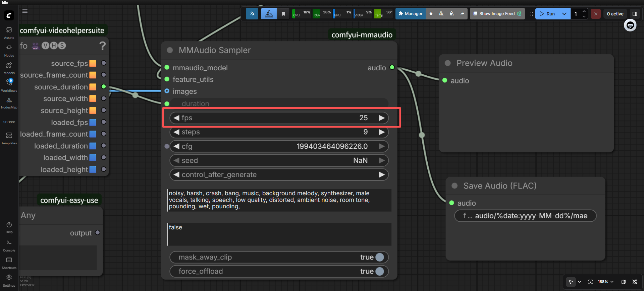Toggle mask_away_clip switch
Screen dimensions: 644x291
pyautogui.click(x=380, y=257)
